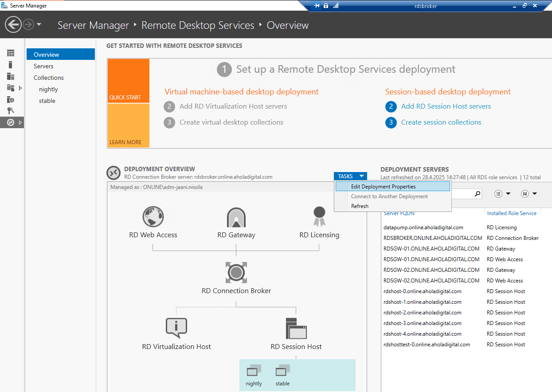Open File and Storage Services icon
Image resolution: width=552 pixels, height=392 pixels.
11,88
